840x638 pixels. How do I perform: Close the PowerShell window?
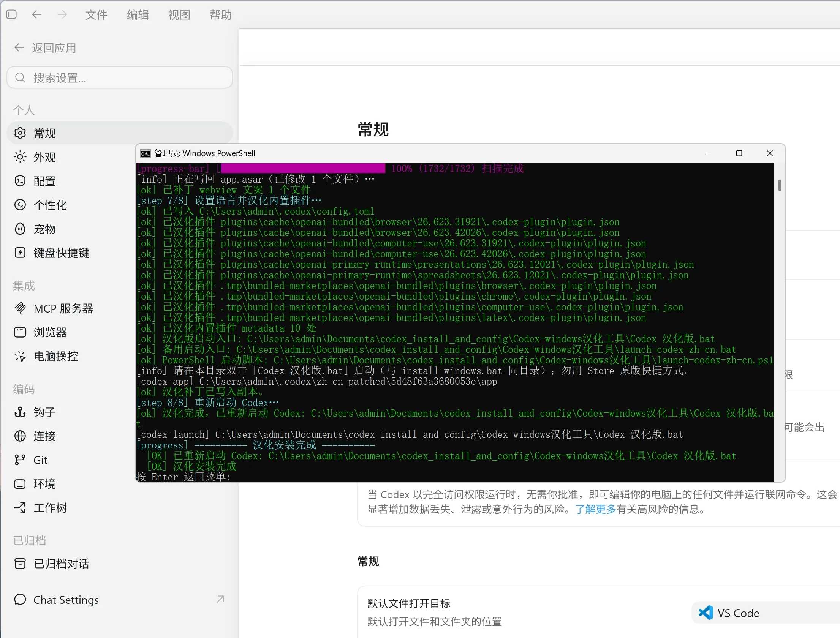(770, 153)
